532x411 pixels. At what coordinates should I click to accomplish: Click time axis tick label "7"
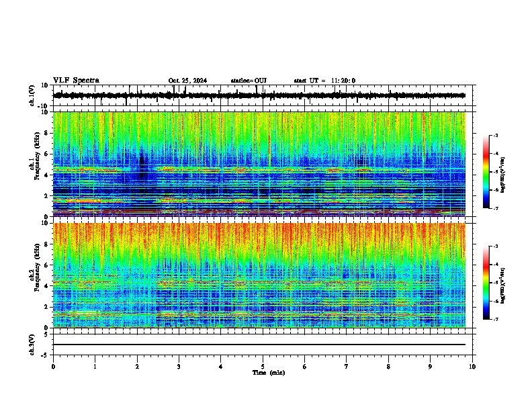pyautogui.click(x=347, y=367)
